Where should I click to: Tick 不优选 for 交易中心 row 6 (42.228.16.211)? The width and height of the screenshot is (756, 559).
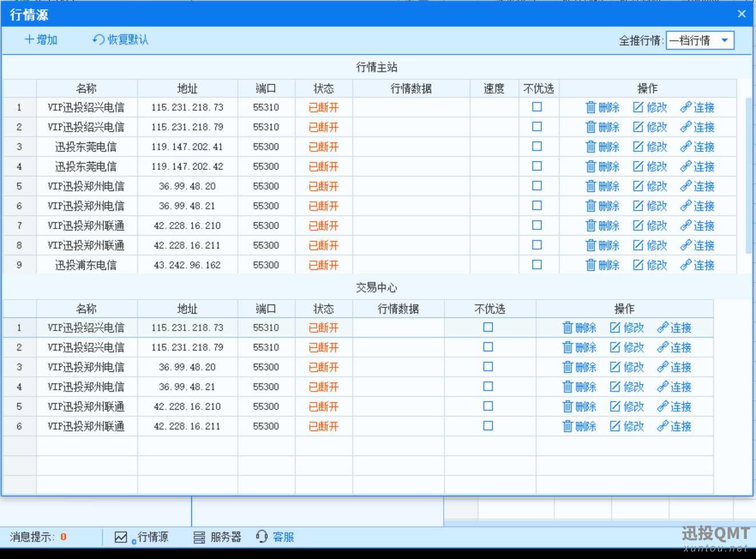pyautogui.click(x=488, y=426)
